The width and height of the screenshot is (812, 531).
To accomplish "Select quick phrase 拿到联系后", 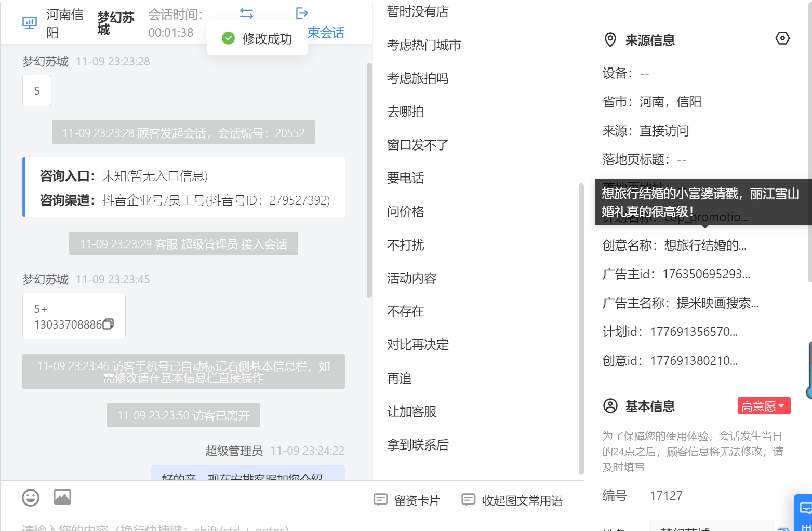I will [418, 445].
